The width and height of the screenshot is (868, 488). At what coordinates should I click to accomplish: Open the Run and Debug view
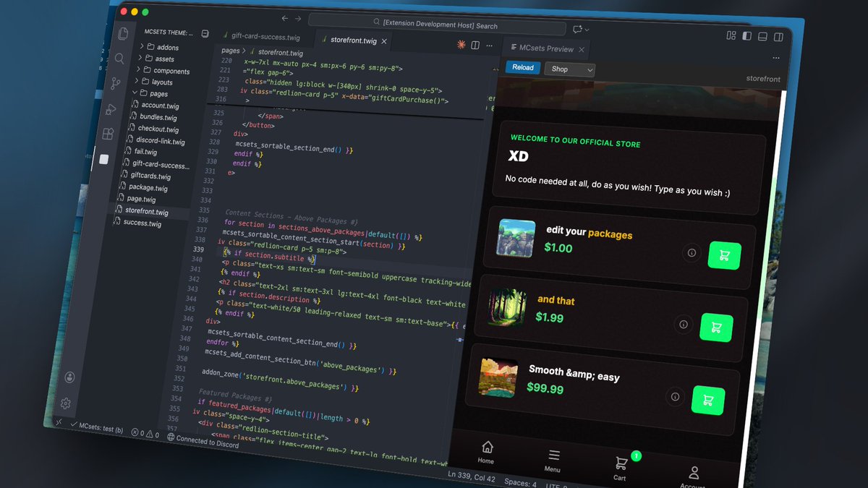point(111,109)
